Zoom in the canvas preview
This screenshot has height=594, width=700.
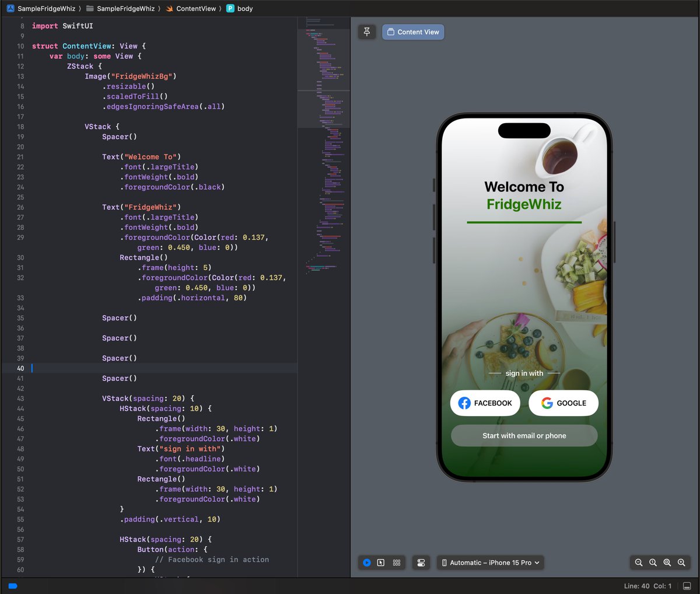[x=681, y=562]
